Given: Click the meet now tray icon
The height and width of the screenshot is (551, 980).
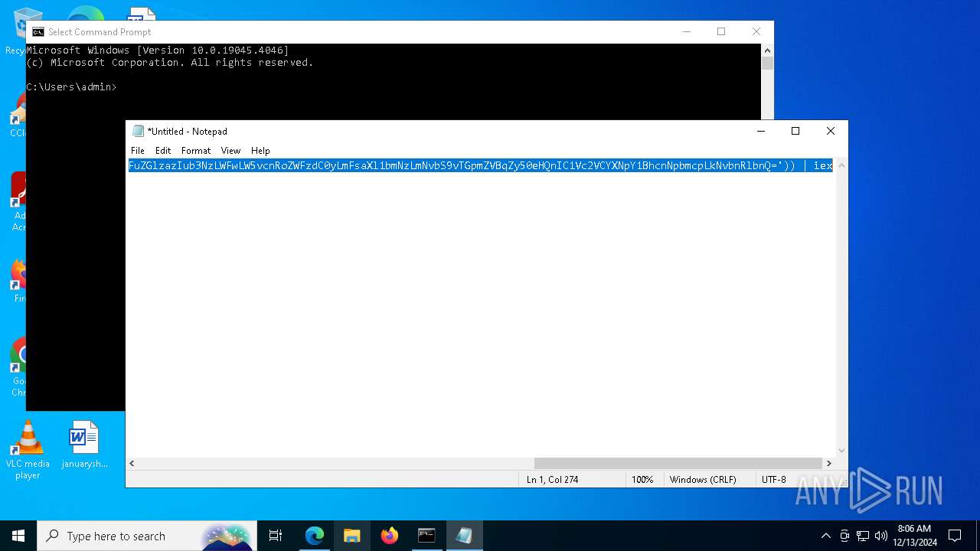Looking at the screenshot, I should click(x=844, y=536).
